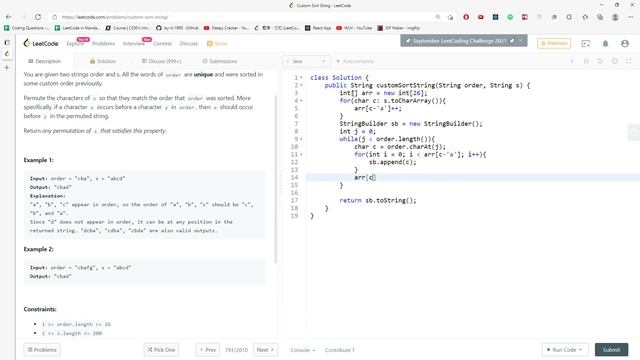
Task: Collapse code fold at line 2
Action: pos(302,85)
